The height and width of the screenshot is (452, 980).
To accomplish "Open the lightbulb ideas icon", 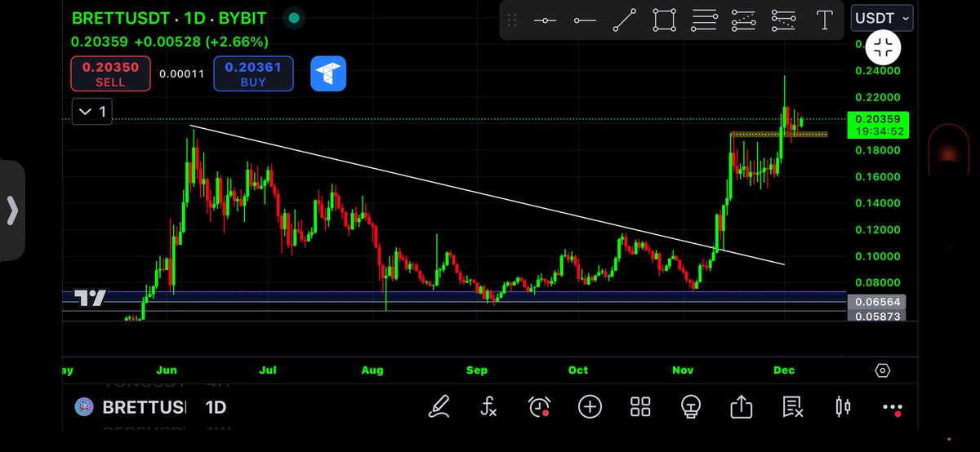I will (691, 405).
